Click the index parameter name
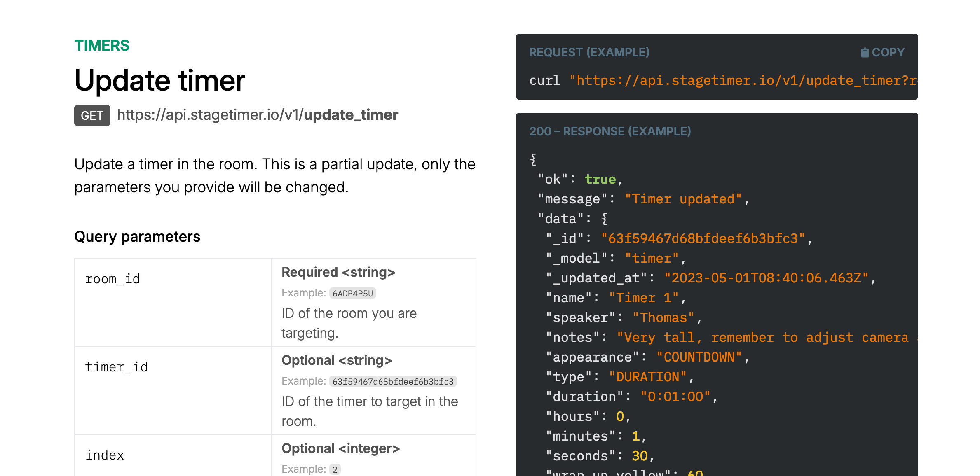 tap(104, 455)
